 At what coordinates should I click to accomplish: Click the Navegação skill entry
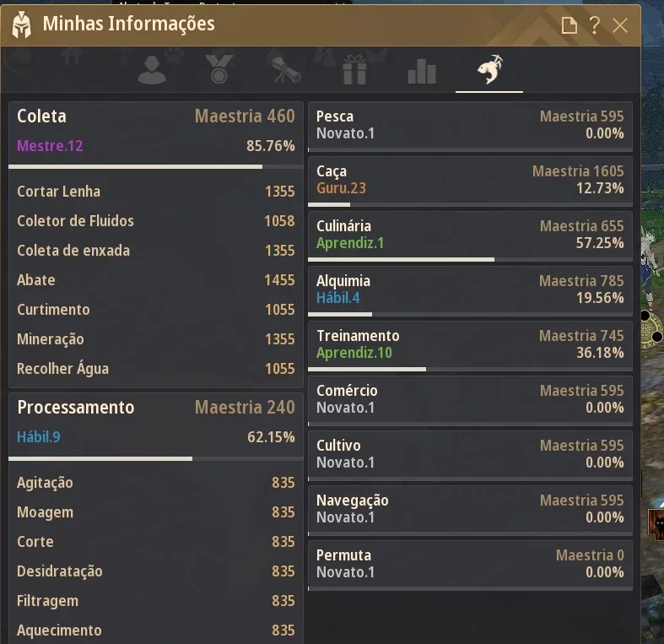[470, 511]
